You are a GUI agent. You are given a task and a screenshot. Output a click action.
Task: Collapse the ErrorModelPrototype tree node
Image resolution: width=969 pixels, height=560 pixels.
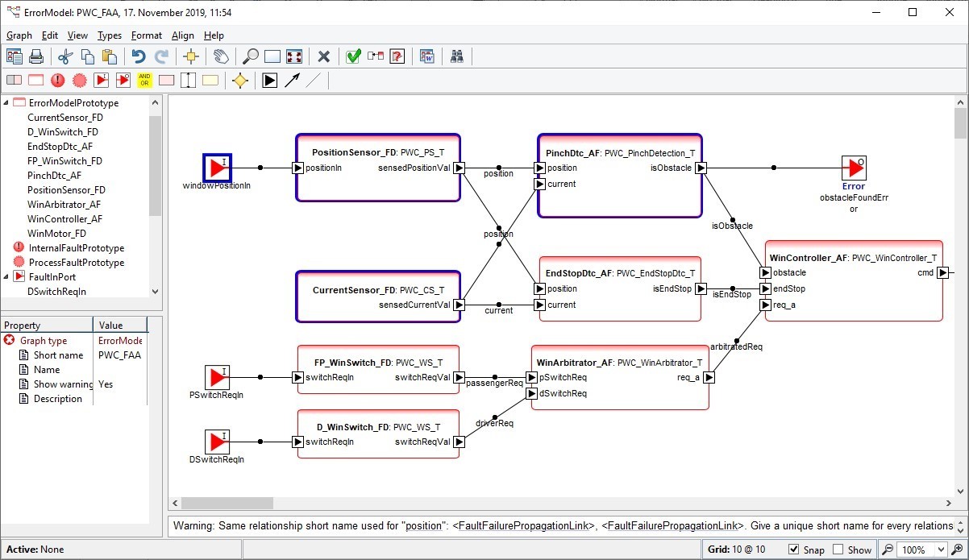(6, 103)
